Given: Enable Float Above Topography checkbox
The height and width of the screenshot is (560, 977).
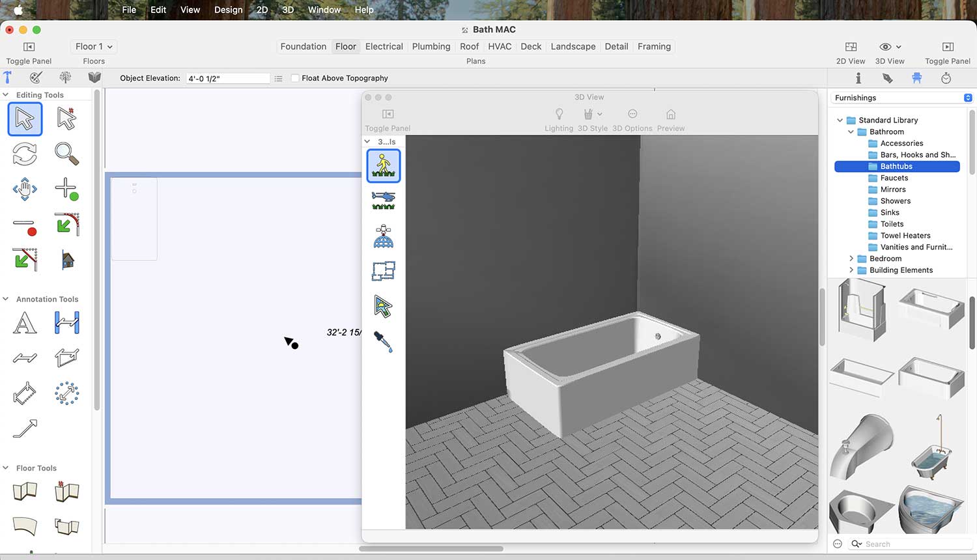Looking at the screenshot, I should pyautogui.click(x=295, y=78).
